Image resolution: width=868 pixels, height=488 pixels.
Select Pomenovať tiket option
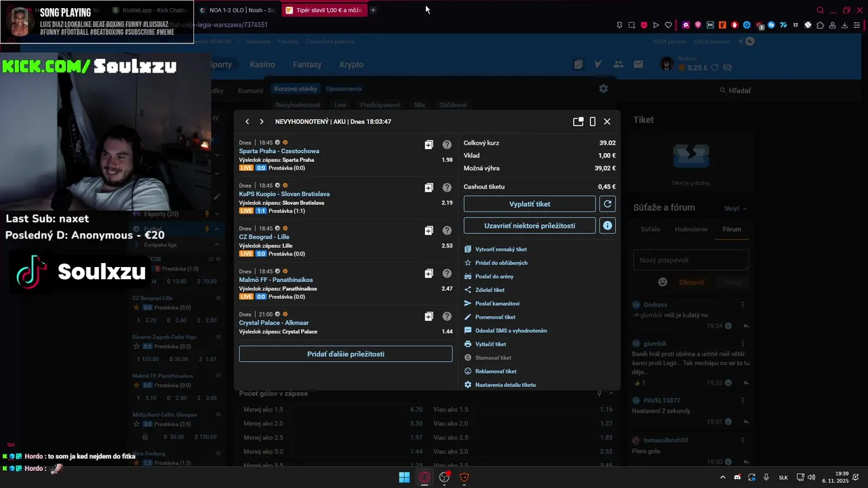490,317
